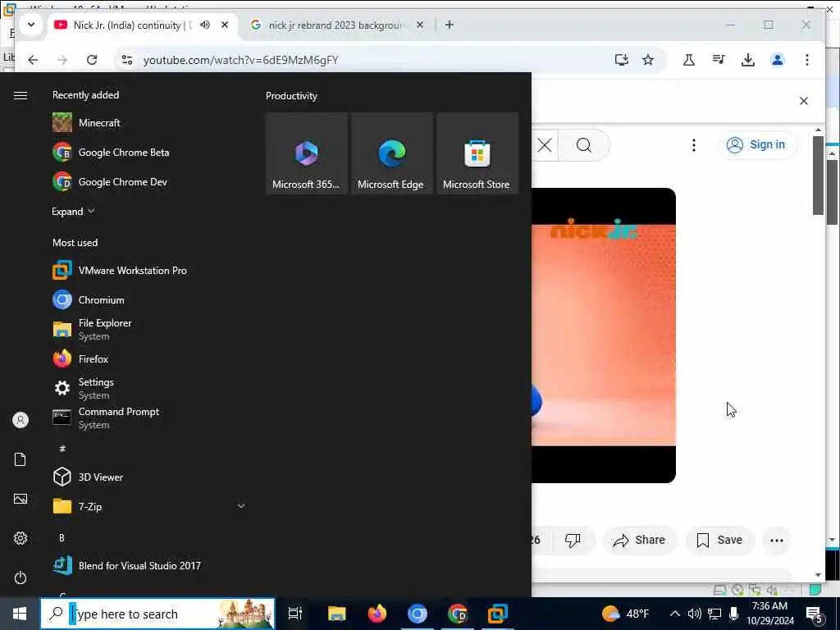Open the volume control in system tray
The height and width of the screenshot is (630, 840).
pyautogui.click(x=694, y=614)
